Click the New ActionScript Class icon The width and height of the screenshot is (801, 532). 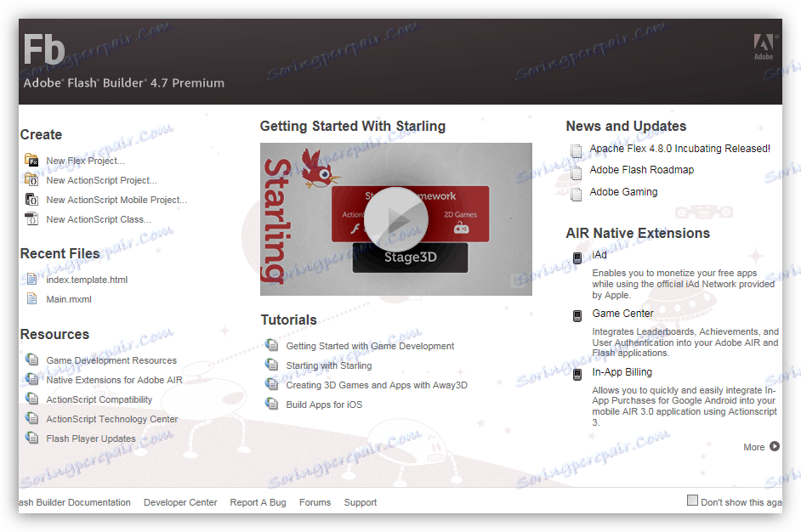click(x=31, y=218)
